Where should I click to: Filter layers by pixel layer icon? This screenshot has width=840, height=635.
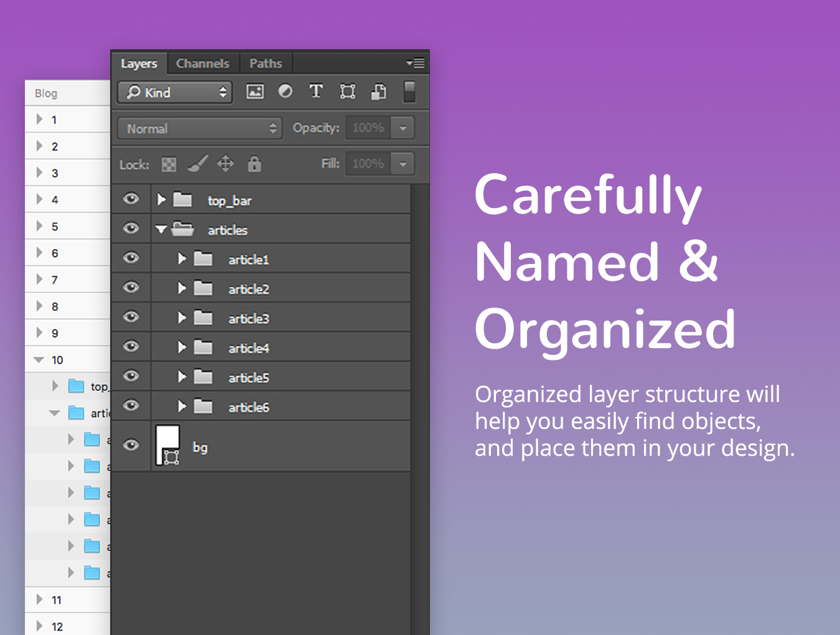(x=255, y=92)
